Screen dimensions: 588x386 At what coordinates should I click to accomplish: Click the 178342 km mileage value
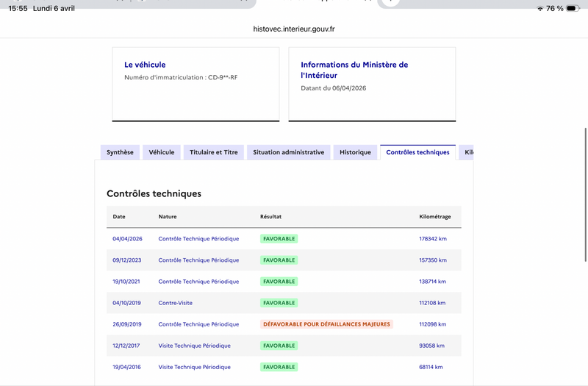tap(433, 239)
